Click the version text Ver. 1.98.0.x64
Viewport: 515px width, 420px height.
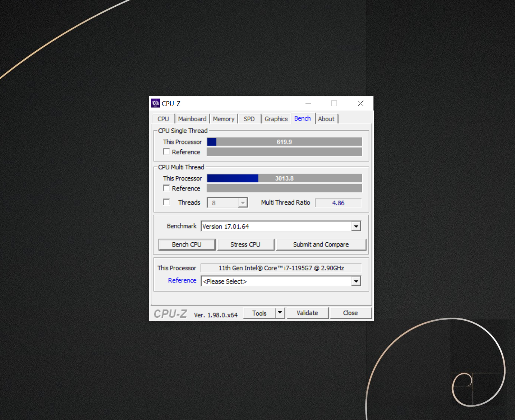(x=216, y=315)
